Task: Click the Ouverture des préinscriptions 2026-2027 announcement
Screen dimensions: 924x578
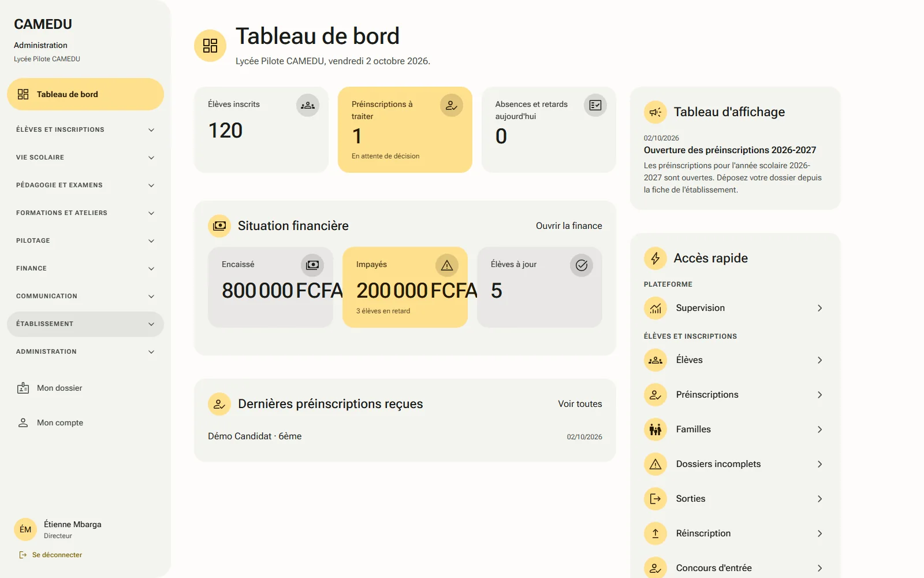Action: coord(730,150)
